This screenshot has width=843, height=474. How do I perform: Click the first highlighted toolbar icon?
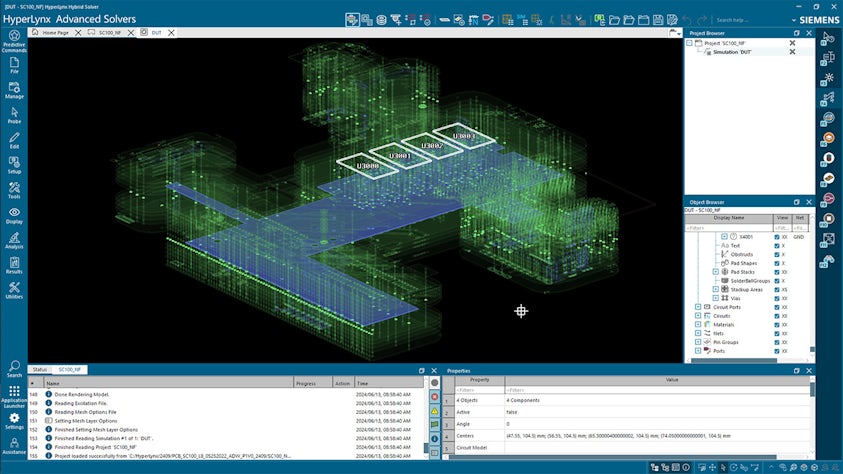click(352, 20)
